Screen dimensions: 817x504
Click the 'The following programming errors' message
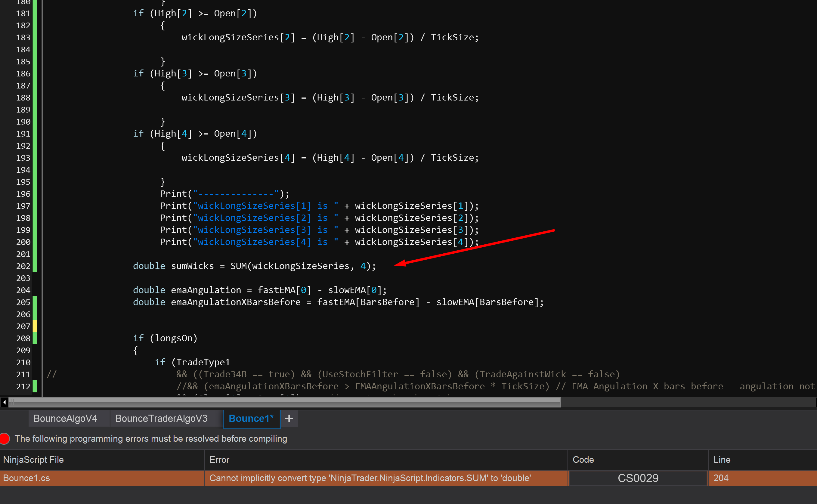151,438
